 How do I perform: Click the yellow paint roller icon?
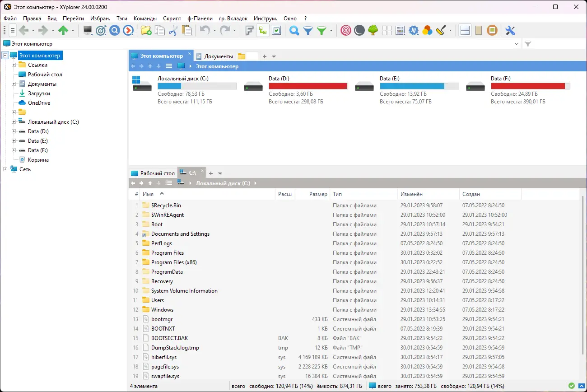coord(441,31)
